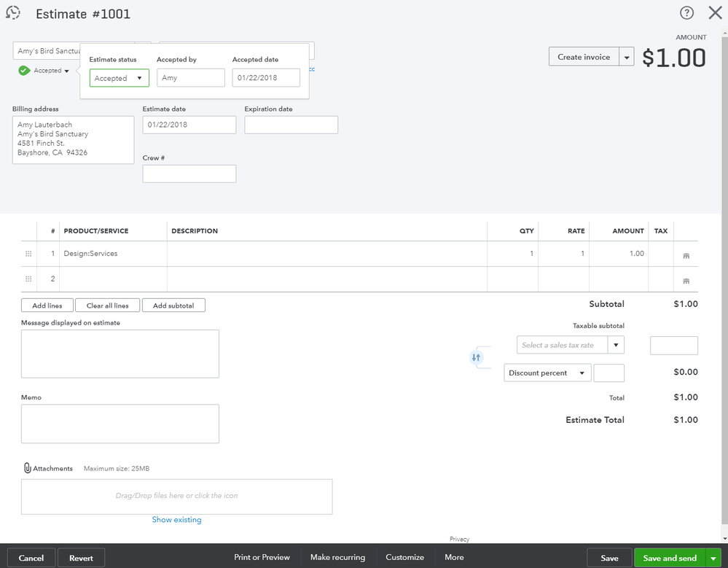Viewport: 728px width, 568px height.
Task: Click the Add subtotal button
Action: (173, 305)
